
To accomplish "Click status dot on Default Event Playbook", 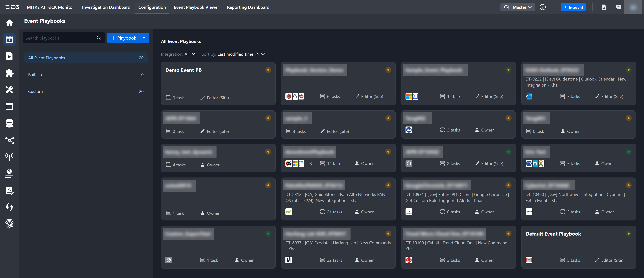I will tap(628, 234).
